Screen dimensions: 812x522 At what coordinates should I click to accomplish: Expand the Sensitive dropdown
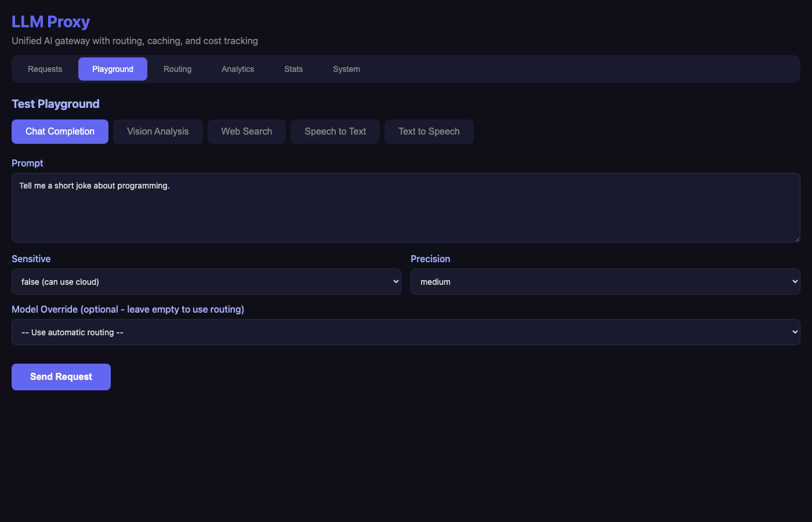click(206, 282)
